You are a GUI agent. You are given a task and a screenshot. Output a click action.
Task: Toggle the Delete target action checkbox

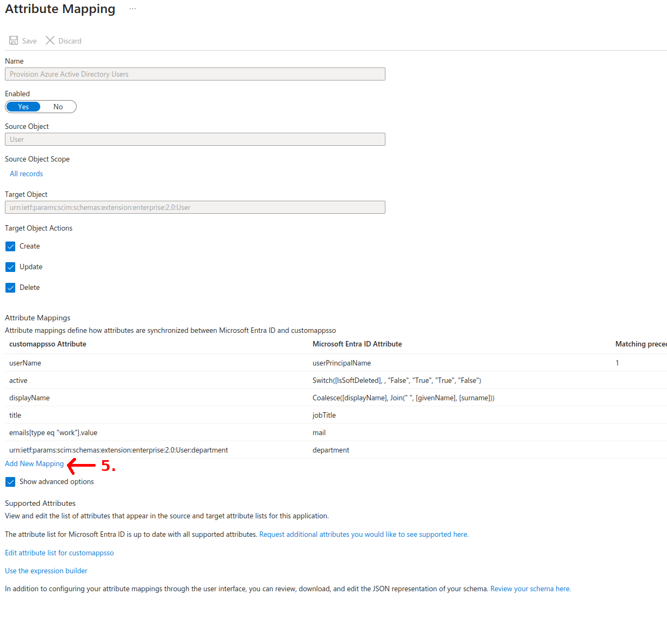tap(10, 288)
